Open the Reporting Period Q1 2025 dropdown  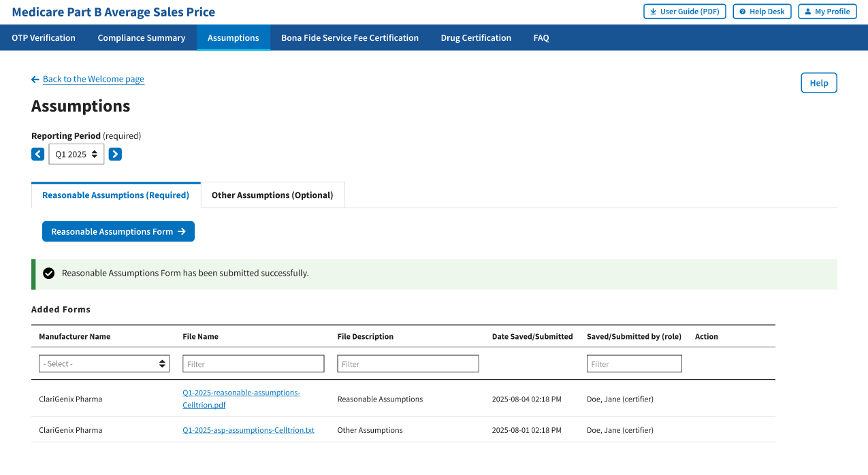click(76, 154)
